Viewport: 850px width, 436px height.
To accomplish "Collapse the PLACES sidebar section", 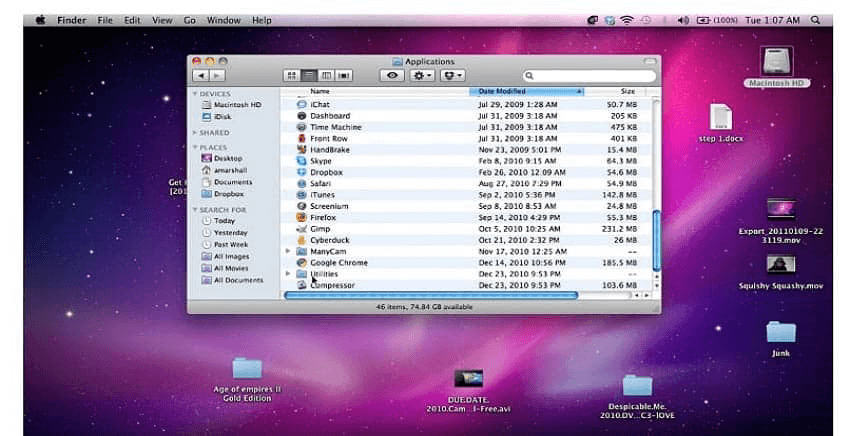I will click(x=195, y=147).
